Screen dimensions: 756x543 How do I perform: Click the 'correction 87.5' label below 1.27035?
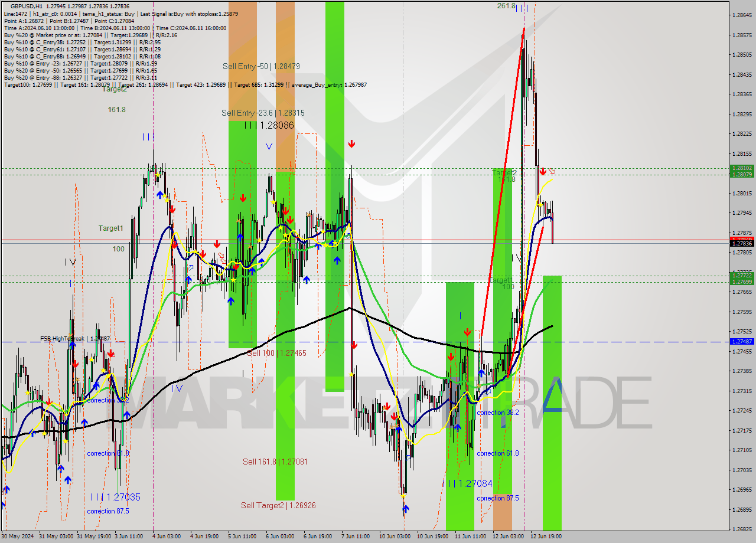[x=107, y=511]
